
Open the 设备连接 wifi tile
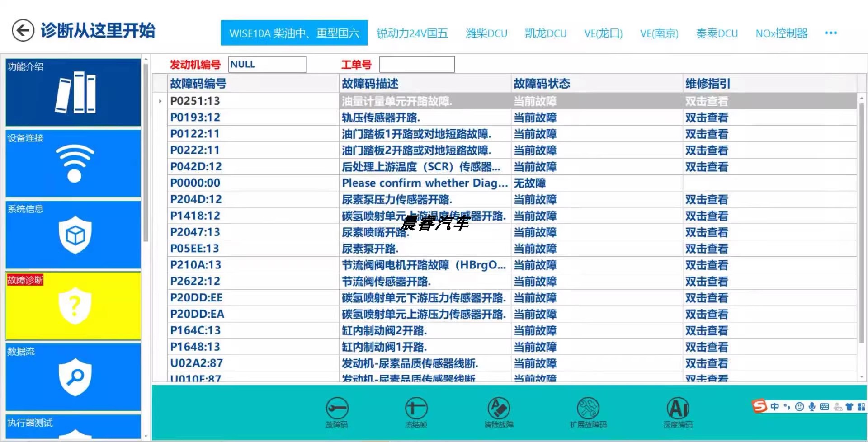pos(73,164)
